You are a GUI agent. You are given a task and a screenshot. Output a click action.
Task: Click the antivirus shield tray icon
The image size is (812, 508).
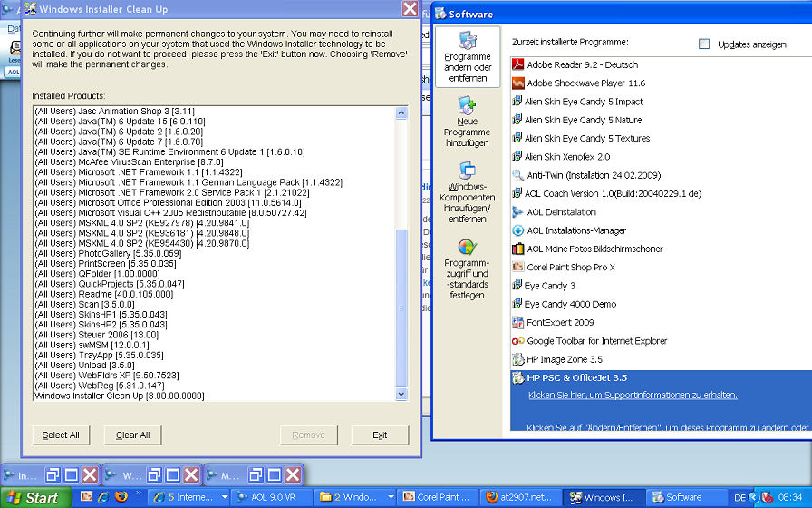click(768, 498)
